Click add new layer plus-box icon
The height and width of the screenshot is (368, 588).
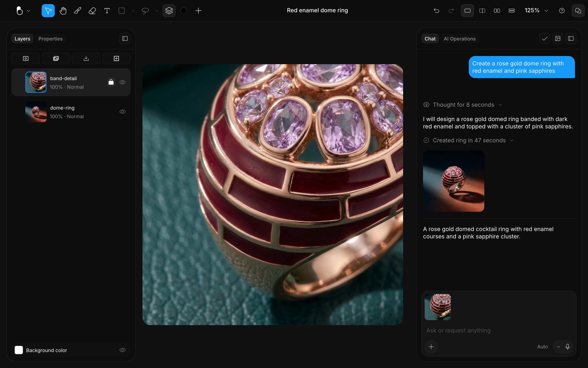click(x=116, y=58)
